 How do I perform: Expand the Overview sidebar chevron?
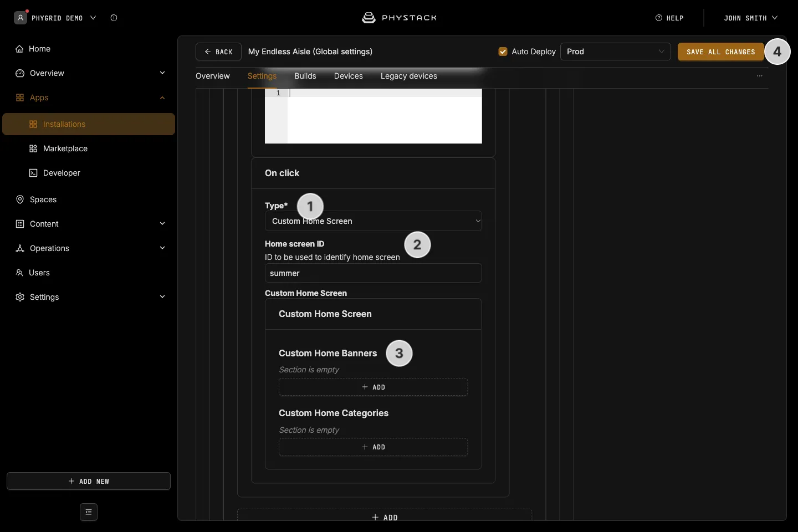click(162, 73)
